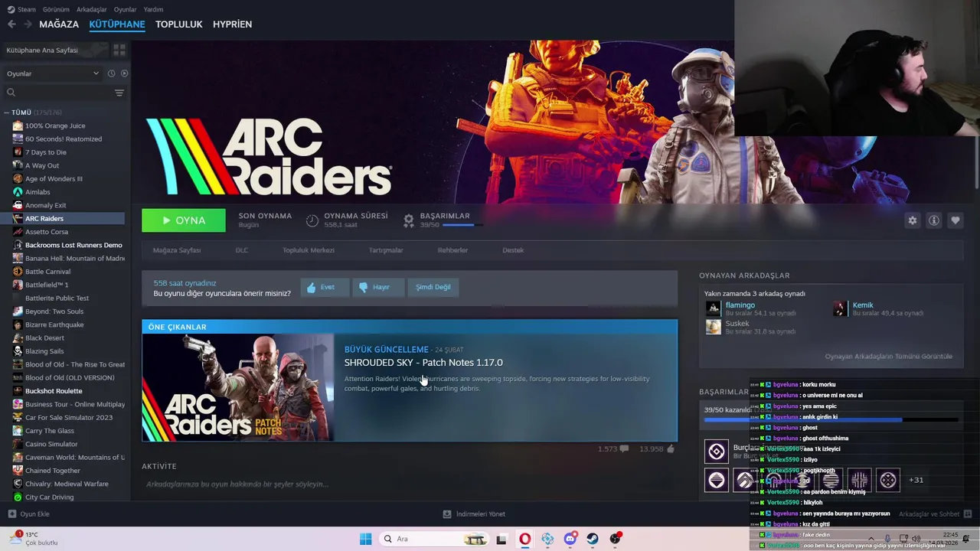This screenshot has height=551, width=980.
Task: Click Windows taskbar search box
Action: coord(433,539)
